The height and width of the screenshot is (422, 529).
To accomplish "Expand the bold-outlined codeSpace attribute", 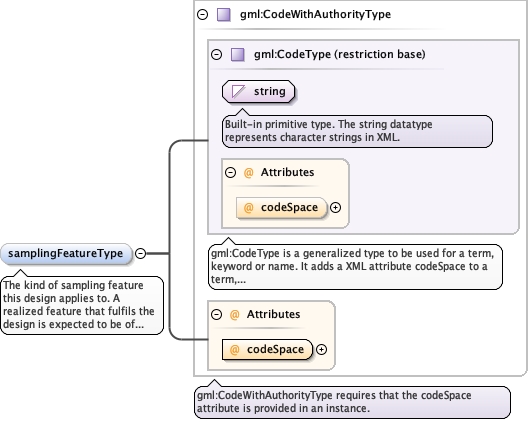I will click(322, 349).
